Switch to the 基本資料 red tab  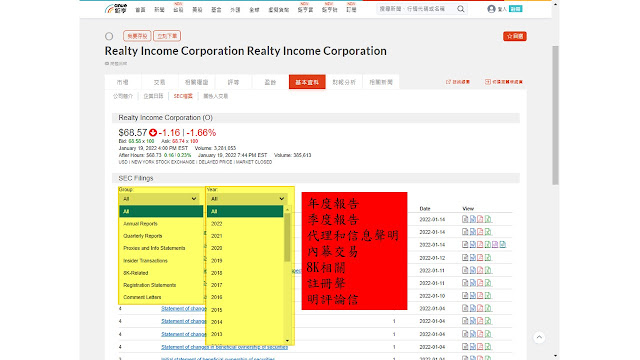point(307,82)
